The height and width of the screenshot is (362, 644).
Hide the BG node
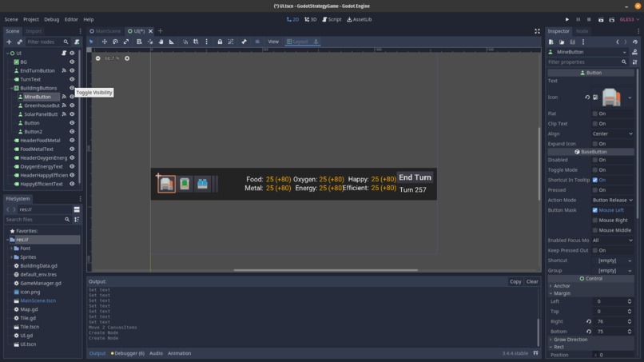point(72,62)
